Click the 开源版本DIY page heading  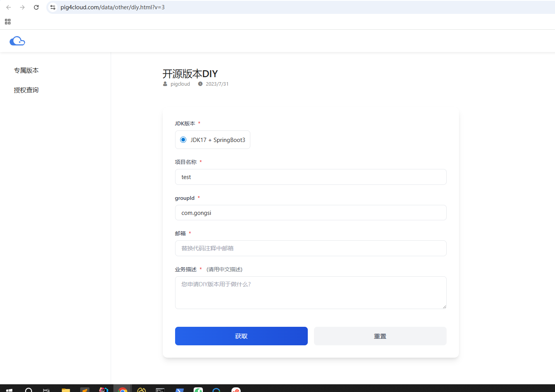point(190,73)
